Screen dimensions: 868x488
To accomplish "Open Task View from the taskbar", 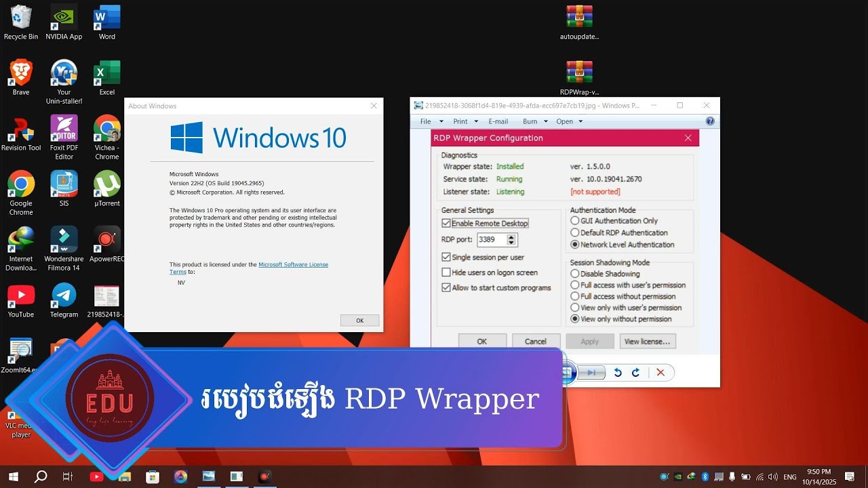I will 68,476.
